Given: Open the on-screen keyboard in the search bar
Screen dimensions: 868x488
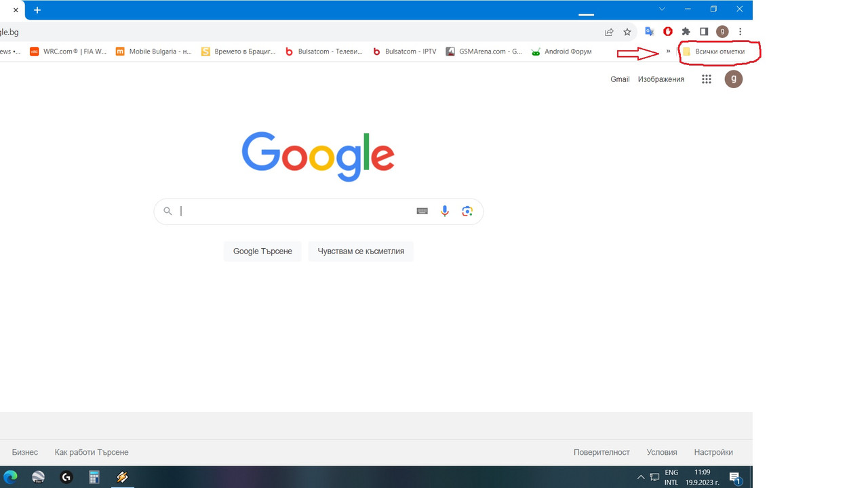Looking at the screenshot, I should (x=422, y=211).
